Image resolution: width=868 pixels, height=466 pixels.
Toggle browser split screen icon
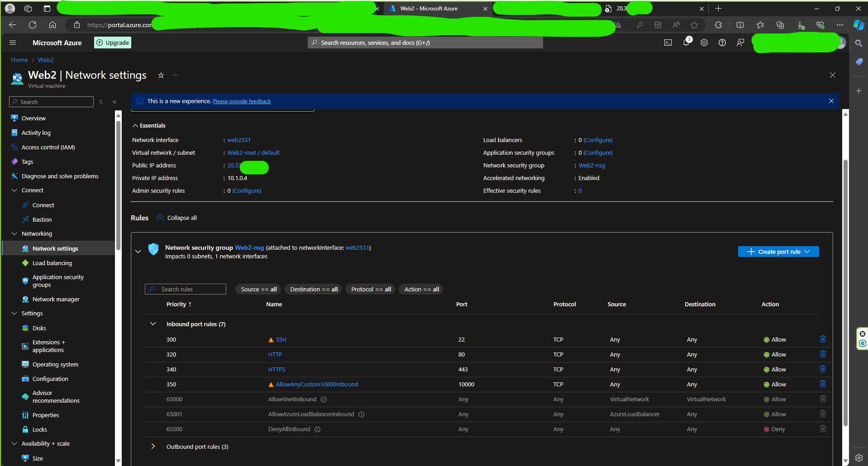[x=740, y=25]
